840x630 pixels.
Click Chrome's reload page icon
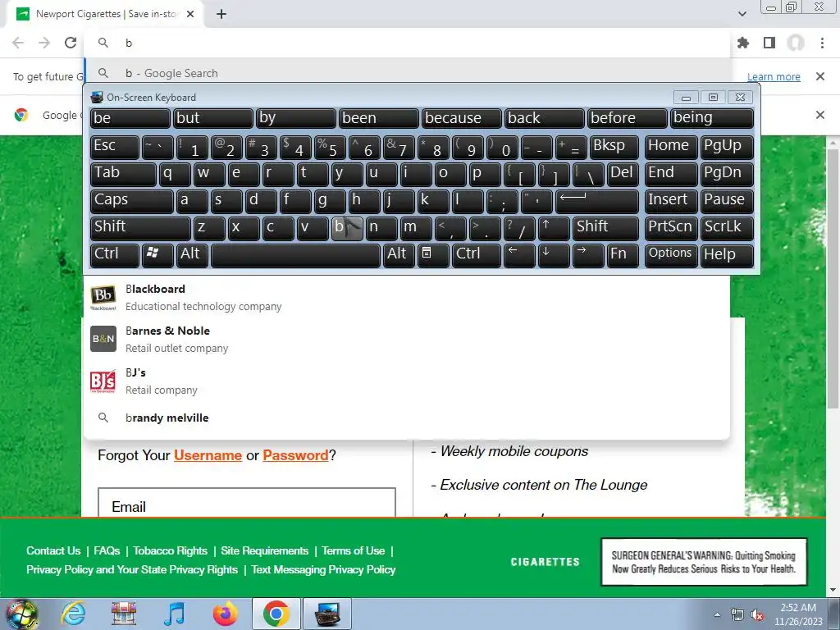point(71,43)
